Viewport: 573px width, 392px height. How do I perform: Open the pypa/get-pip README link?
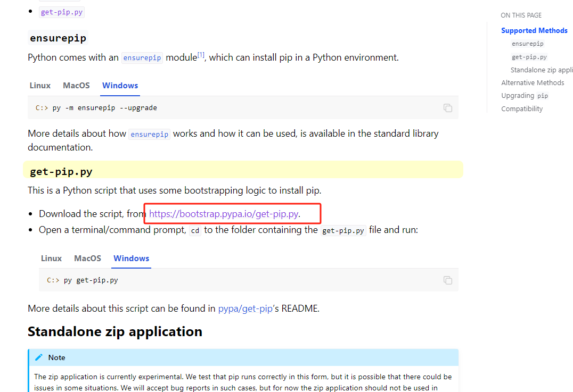(x=245, y=309)
